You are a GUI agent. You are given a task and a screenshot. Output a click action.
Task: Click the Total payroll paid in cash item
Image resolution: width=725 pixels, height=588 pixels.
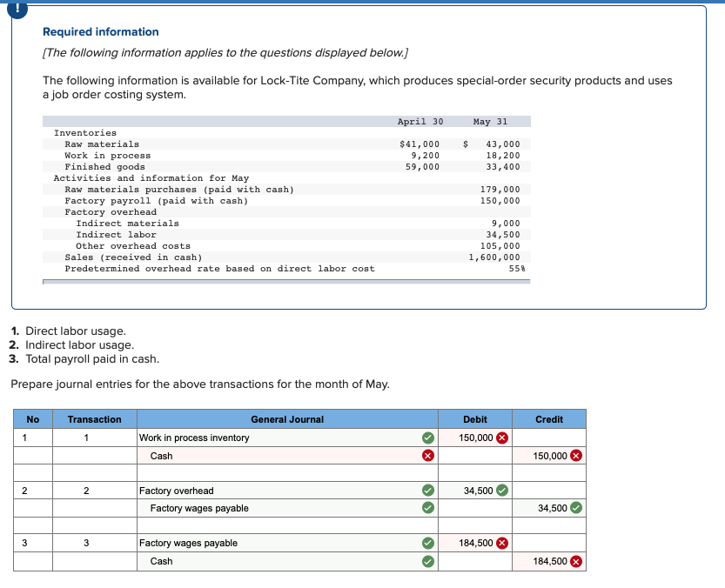[x=92, y=358]
